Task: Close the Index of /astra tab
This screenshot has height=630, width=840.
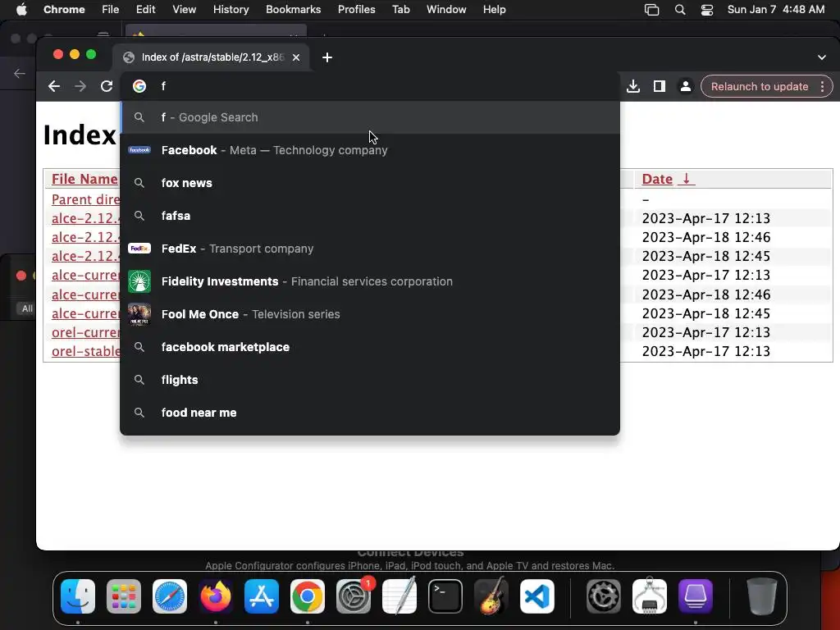Action: click(x=296, y=57)
